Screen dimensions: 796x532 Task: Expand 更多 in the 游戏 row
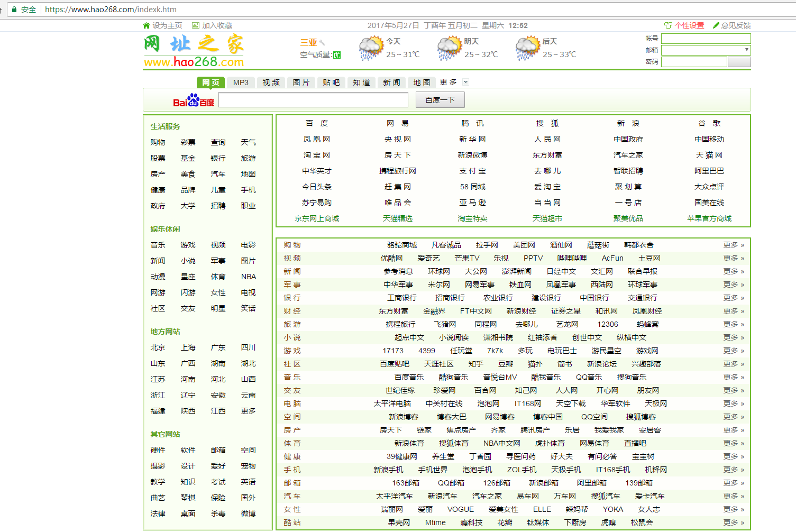coord(734,351)
